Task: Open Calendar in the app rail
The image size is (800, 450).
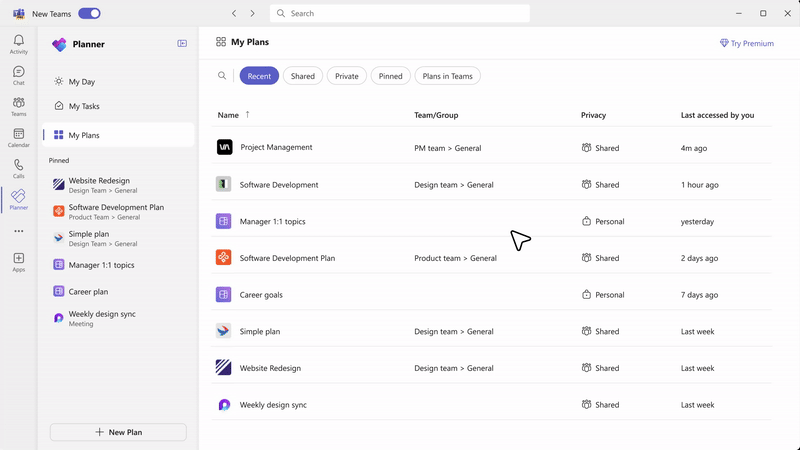Action: (x=18, y=137)
